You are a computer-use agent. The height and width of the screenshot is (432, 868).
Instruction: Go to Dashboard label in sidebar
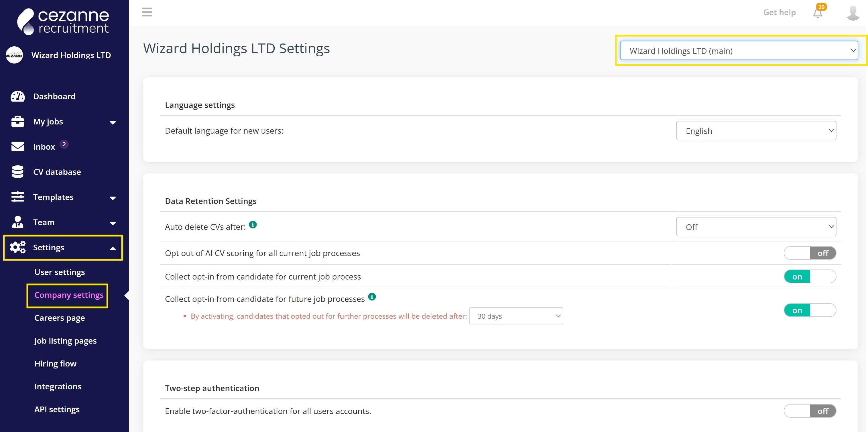(54, 96)
